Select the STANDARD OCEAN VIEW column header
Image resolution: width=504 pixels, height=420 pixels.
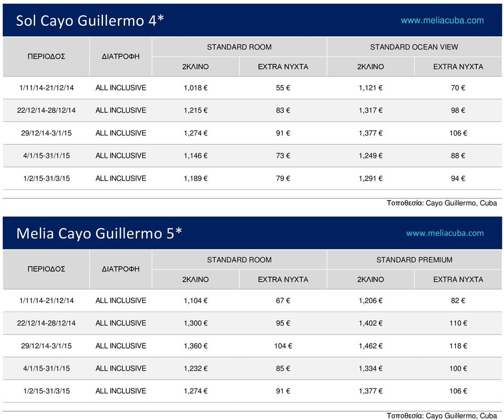tap(414, 47)
